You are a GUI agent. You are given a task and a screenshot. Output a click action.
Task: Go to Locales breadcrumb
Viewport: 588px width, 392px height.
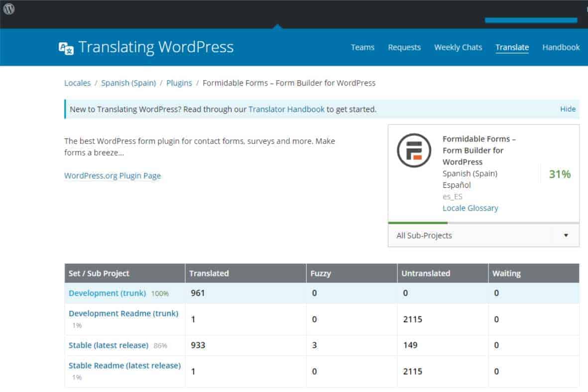[77, 83]
